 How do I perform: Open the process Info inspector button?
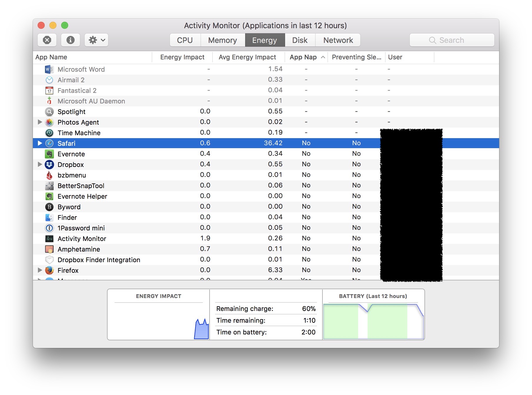tap(71, 40)
